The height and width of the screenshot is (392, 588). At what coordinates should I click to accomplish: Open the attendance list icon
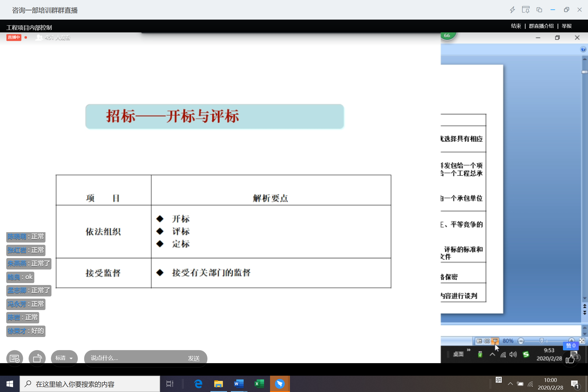[x=14, y=358]
